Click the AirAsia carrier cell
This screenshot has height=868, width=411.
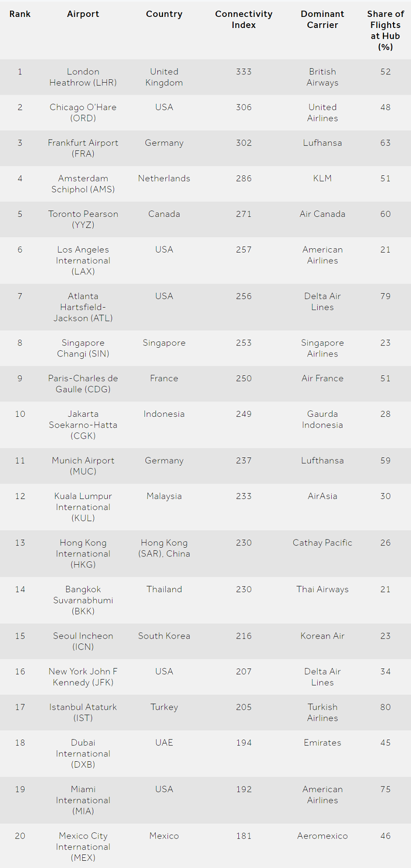tap(323, 496)
